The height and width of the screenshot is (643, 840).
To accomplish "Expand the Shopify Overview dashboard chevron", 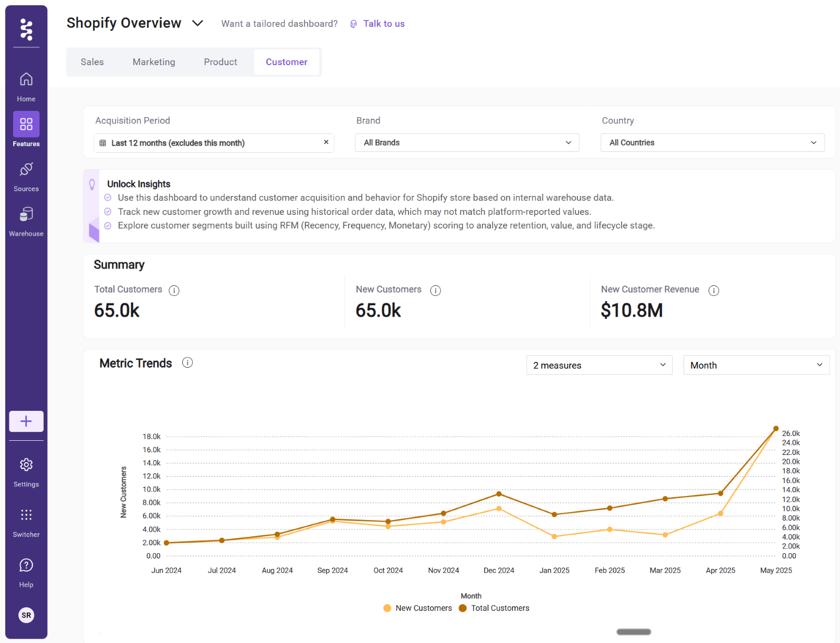I will pos(197,23).
